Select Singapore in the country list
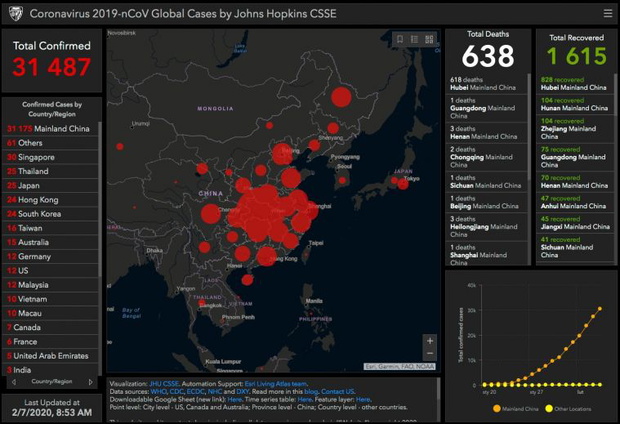This screenshot has width=620, height=424. click(x=50, y=157)
